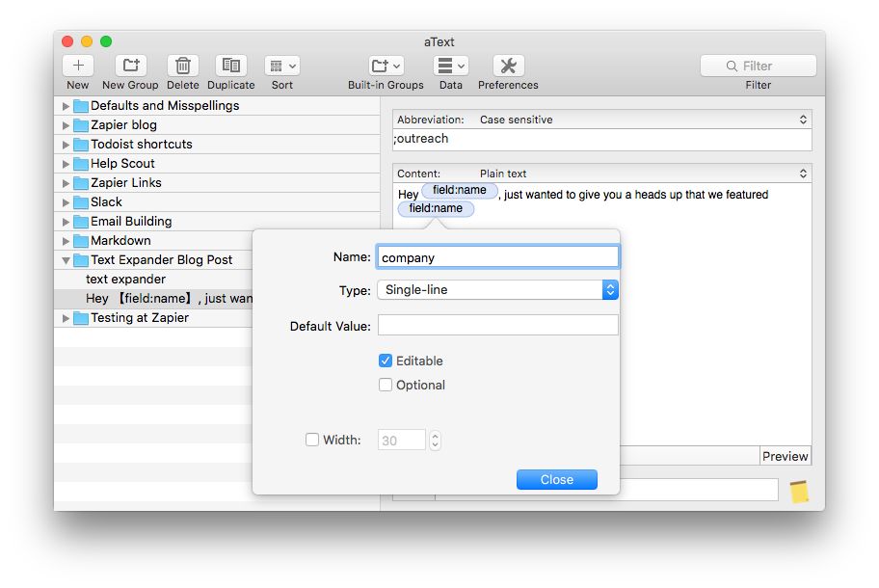Click the yellow minimize window button
Screen dimensions: 879x588
(x=87, y=41)
